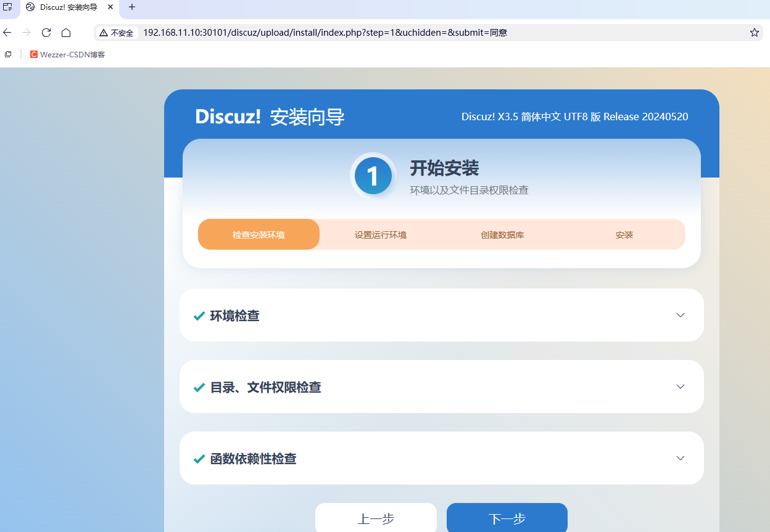Image resolution: width=770 pixels, height=532 pixels.
Task: Click the 不安全 security warning indicator
Action: pyautogui.click(x=117, y=33)
